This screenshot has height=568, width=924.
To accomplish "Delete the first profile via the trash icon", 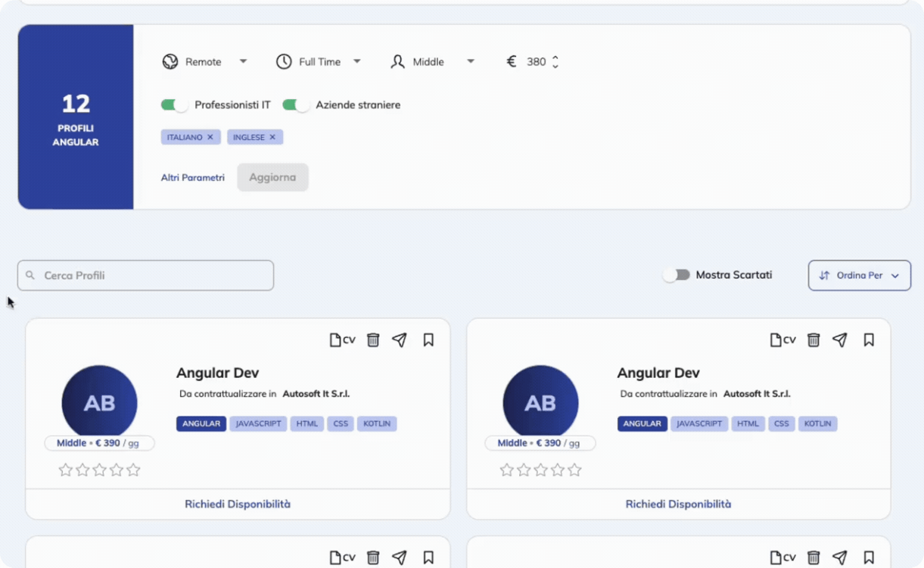I will pyautogui.click(x=372, y=340).
